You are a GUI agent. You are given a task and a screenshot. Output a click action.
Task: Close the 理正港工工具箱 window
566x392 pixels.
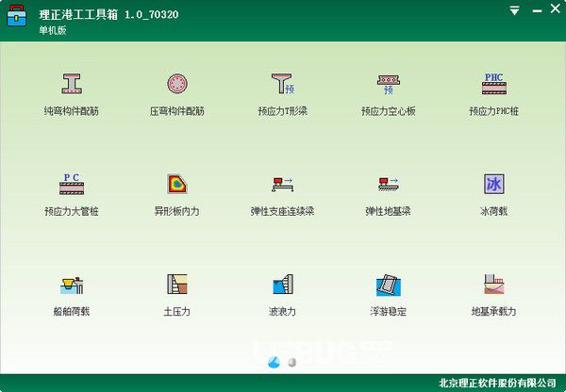[x=556, y=8]
